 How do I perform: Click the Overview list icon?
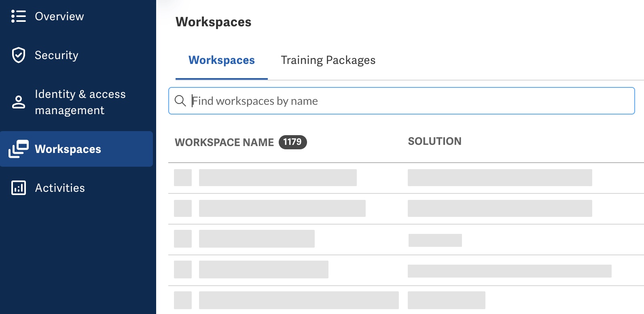pos(19,16)
